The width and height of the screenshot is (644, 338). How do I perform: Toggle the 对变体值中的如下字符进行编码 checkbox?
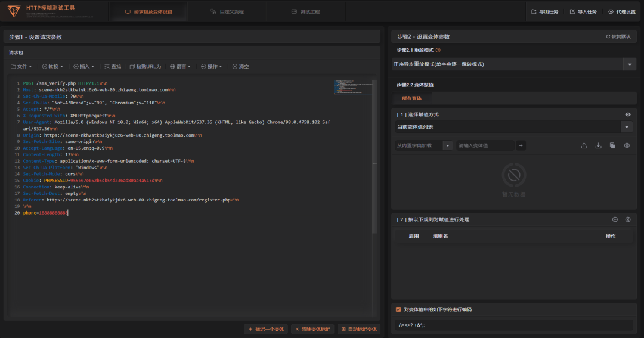(398, 309)
